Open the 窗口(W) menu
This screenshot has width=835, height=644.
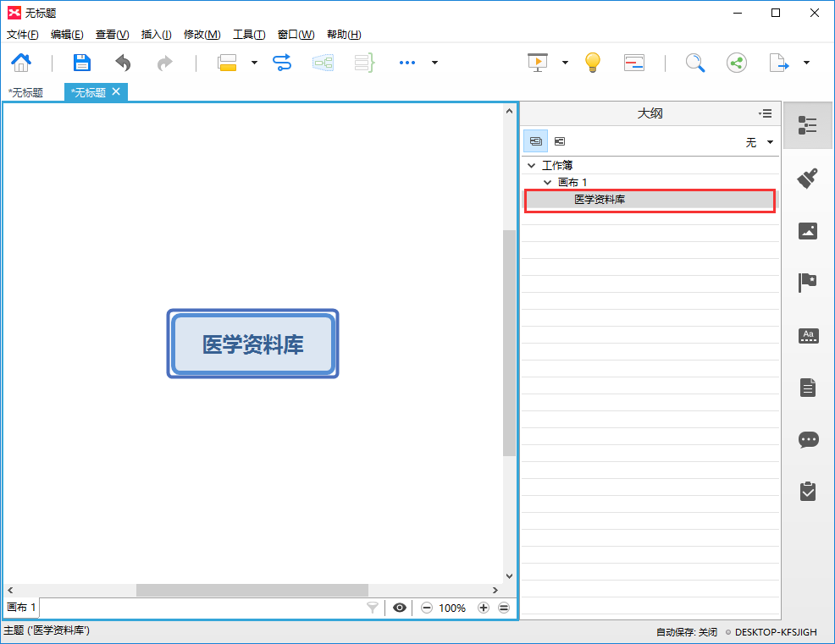pos(296,35)
